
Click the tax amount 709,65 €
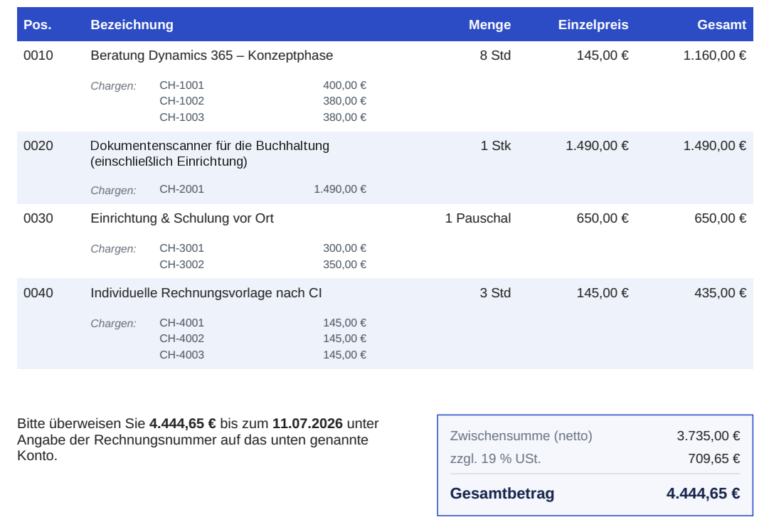click(x=714, y=459)
